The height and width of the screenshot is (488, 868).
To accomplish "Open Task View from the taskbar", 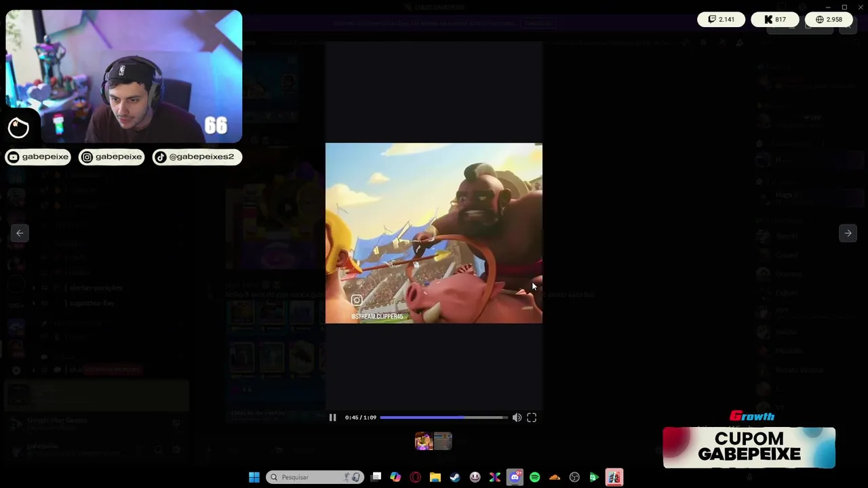I will tap(376, 477).
